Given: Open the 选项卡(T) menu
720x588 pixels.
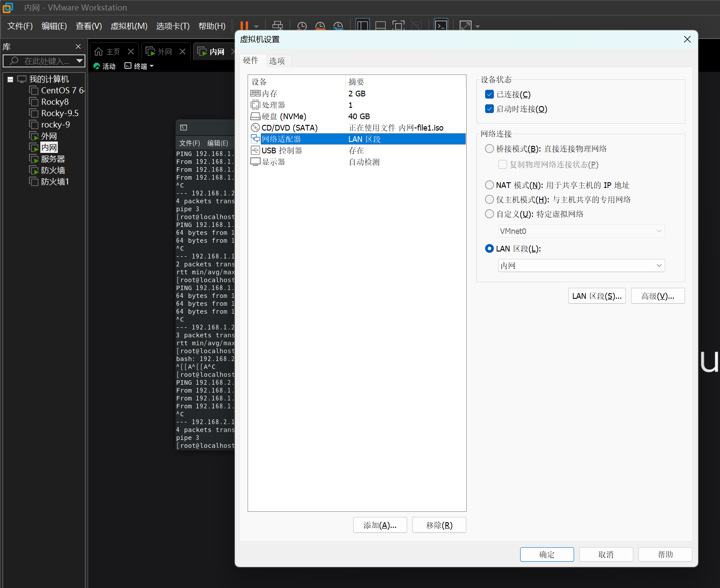Looking at the screenshot, I should click(x=173, y=26).
